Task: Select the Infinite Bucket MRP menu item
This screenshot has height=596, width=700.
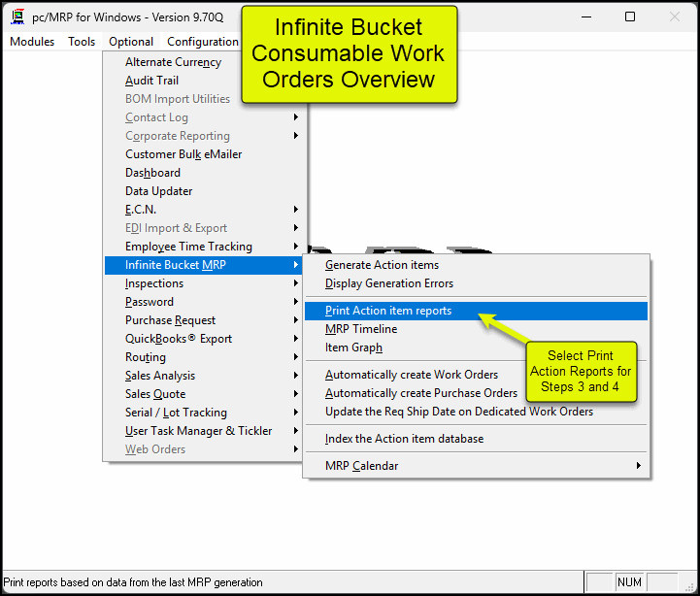Action: click(204, 265)
